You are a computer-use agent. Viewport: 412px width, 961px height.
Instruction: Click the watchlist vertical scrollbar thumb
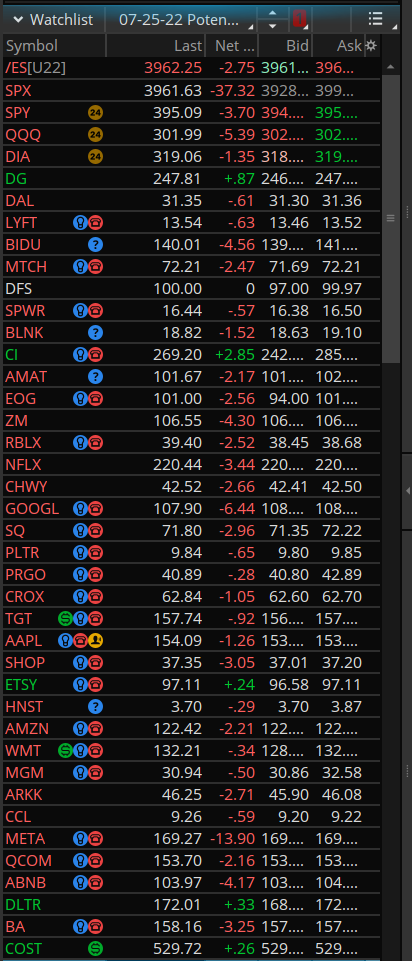point(391,218)
